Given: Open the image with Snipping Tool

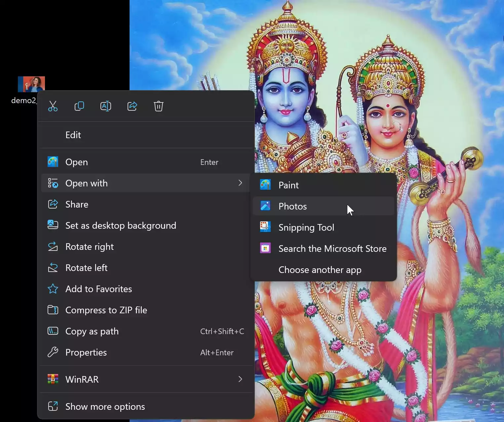Looking at the screenshot, I should coord(324,227).
